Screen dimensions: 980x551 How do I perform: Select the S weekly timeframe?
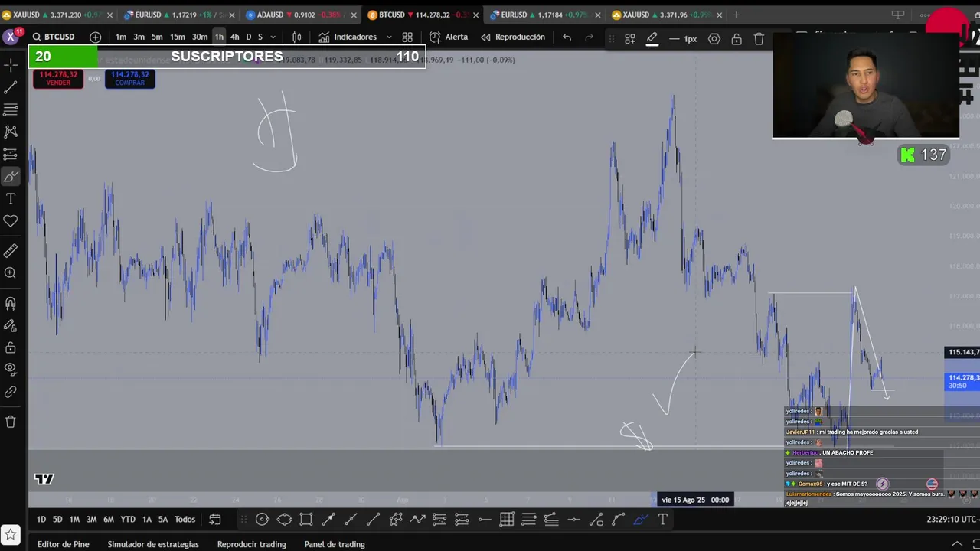pyautogui.click(x=260, y=37)
